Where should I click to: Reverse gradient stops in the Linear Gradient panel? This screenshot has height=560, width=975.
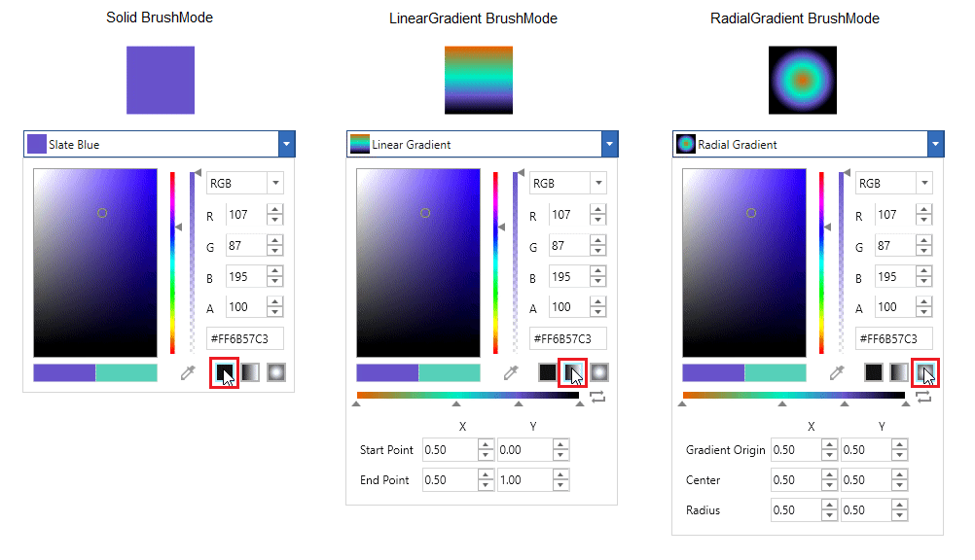coord(597,397)
